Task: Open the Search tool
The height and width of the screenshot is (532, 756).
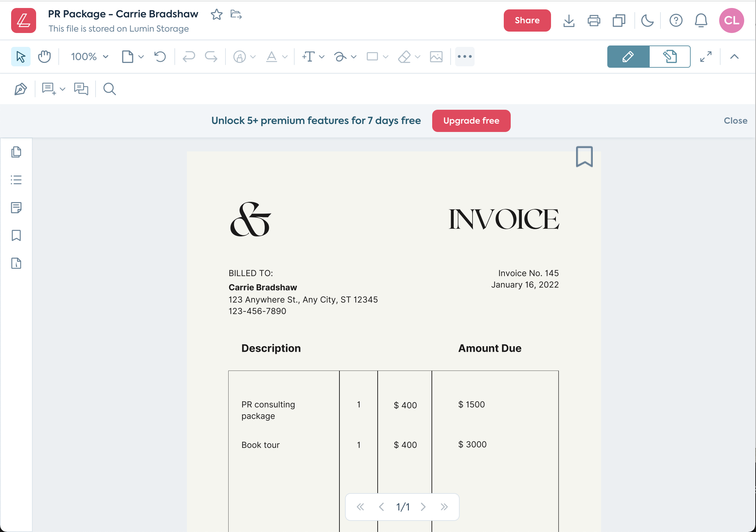Action: tap(109, 89)
